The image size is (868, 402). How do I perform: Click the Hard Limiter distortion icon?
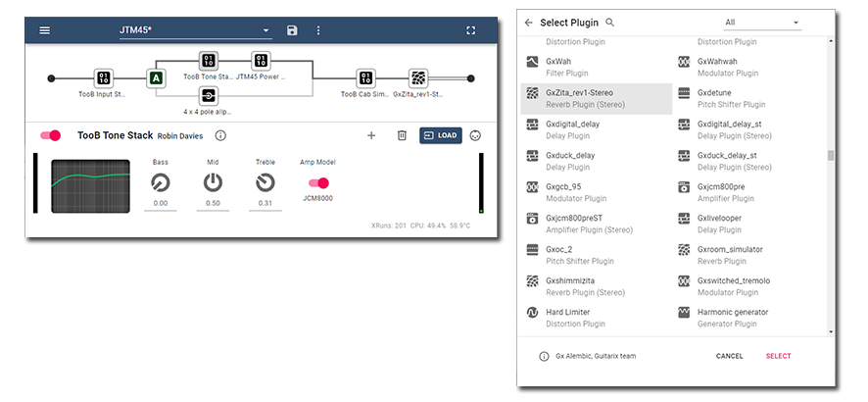(533, 313)
